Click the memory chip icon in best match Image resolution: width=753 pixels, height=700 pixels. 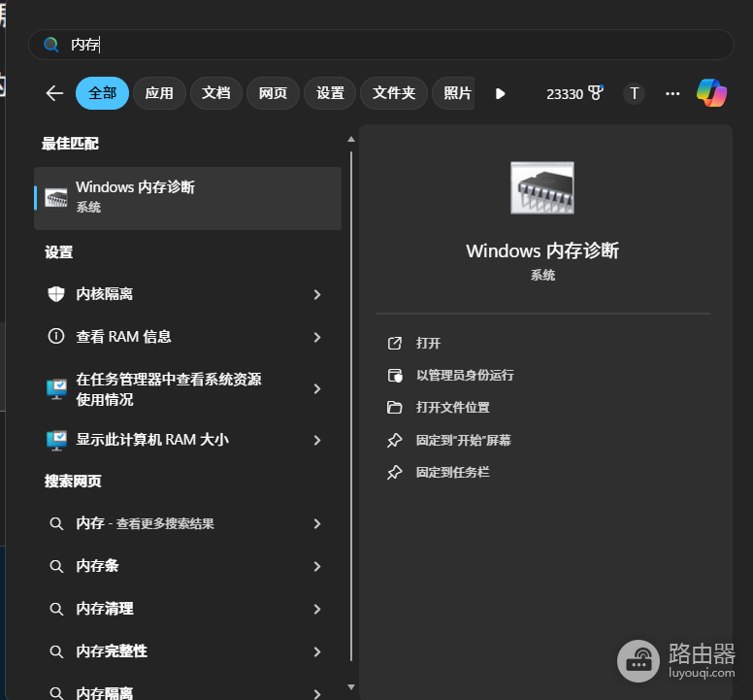(x=56, y=198)
